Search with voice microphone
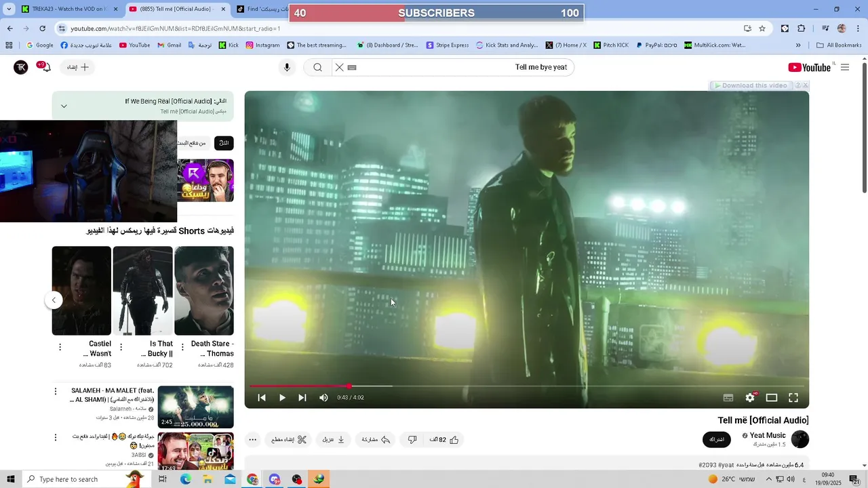 tap(287, 67)
